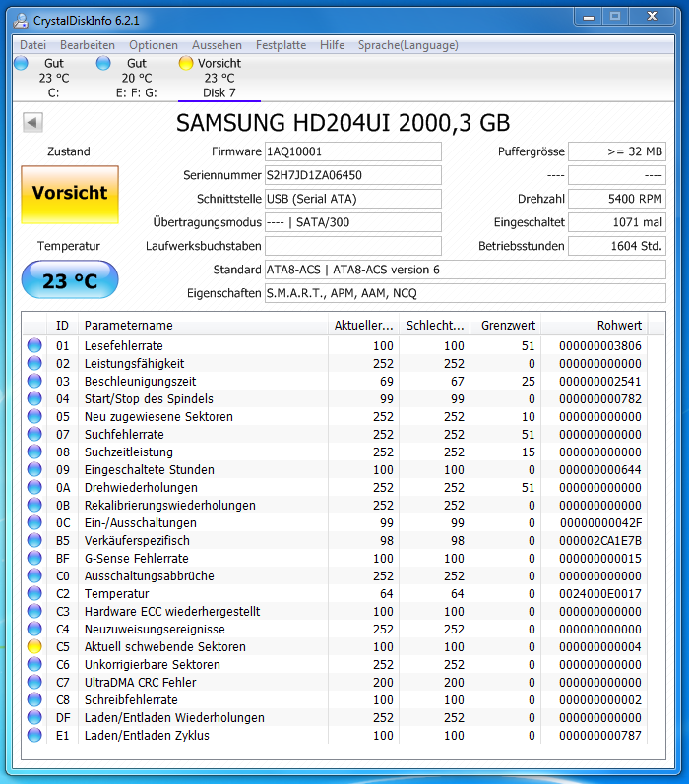Click the Schnittstelle field USB (Serial ATA)
Screen dimensions: 689x784
click(x=352, y=199)
